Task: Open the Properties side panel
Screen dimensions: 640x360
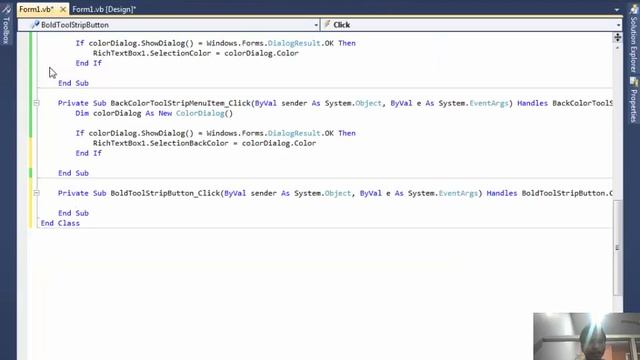Action: point(633,100)
